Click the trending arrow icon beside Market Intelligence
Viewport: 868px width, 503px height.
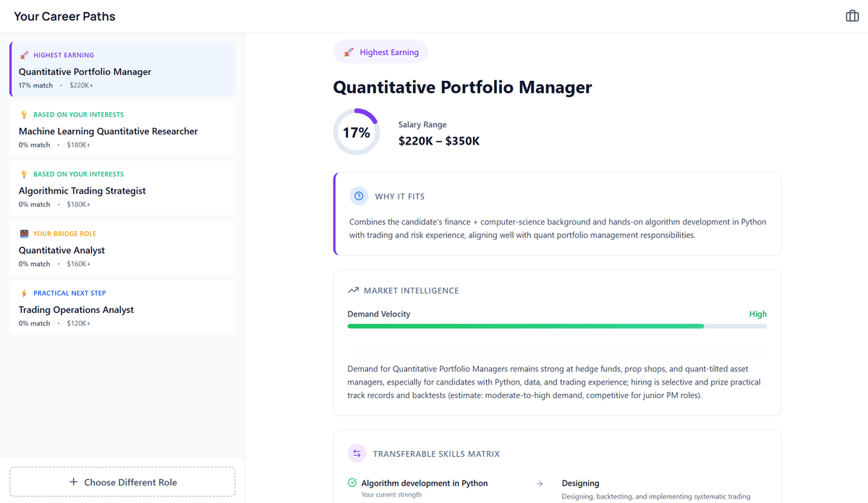tap(353, 290)
